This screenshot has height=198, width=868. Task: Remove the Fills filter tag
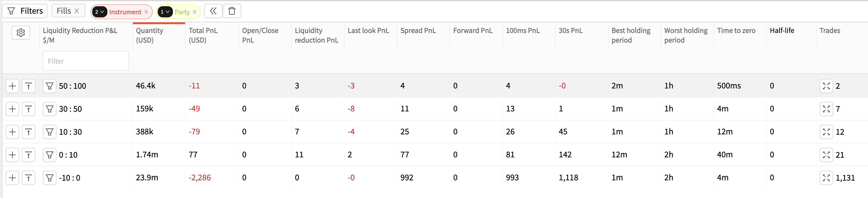[x=77, y=11]
